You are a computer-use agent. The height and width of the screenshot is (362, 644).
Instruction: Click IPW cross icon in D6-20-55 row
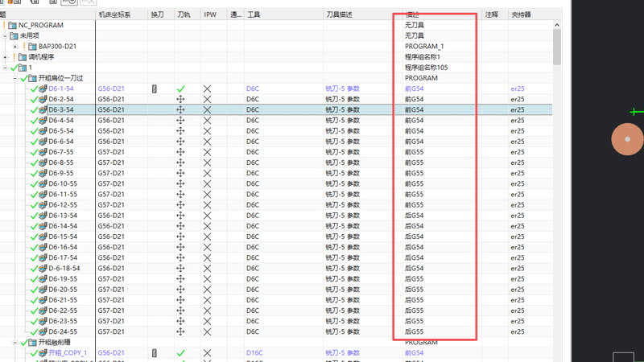[x=208, y=290]
